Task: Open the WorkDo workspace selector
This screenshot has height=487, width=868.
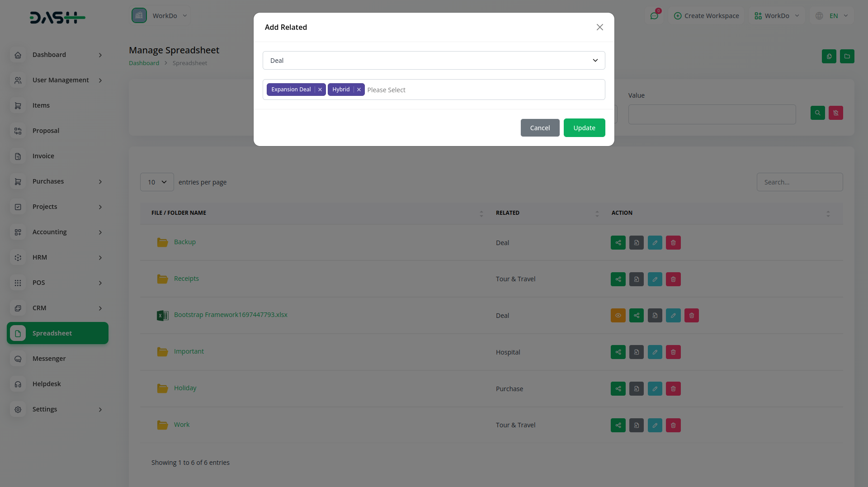Action: (160, 16)
